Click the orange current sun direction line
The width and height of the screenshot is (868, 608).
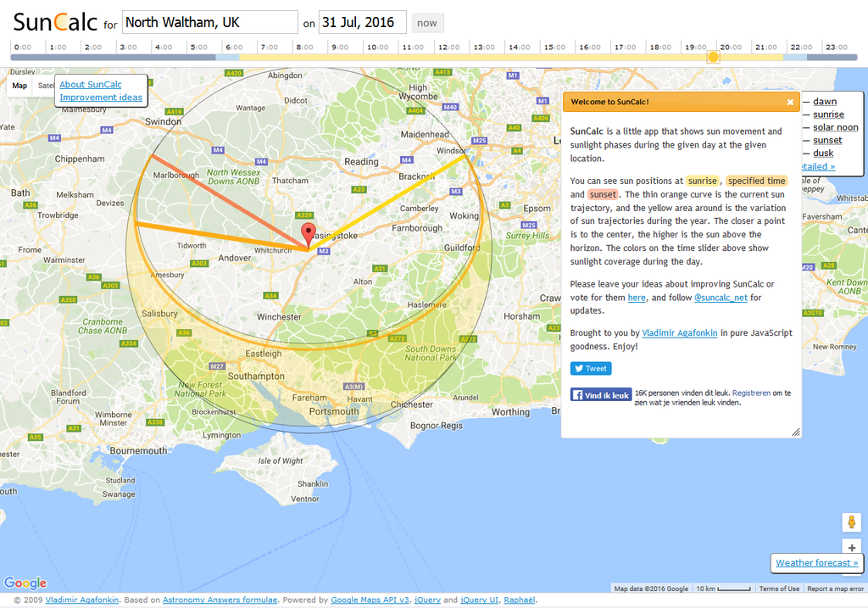tap(221, 237)
